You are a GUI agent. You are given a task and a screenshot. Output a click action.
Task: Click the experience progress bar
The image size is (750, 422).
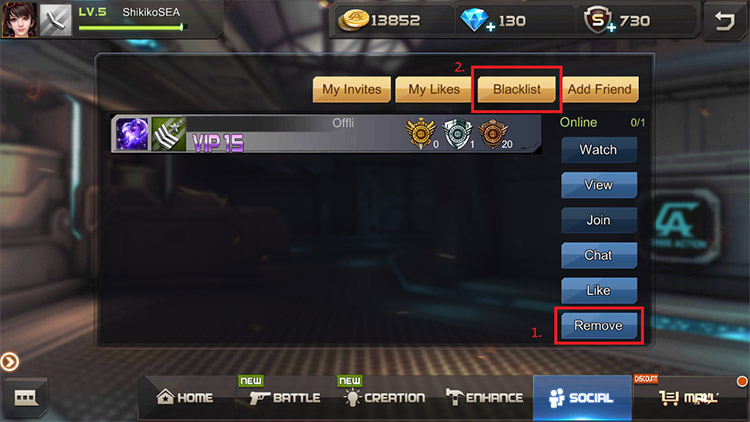tap(131, 28)
